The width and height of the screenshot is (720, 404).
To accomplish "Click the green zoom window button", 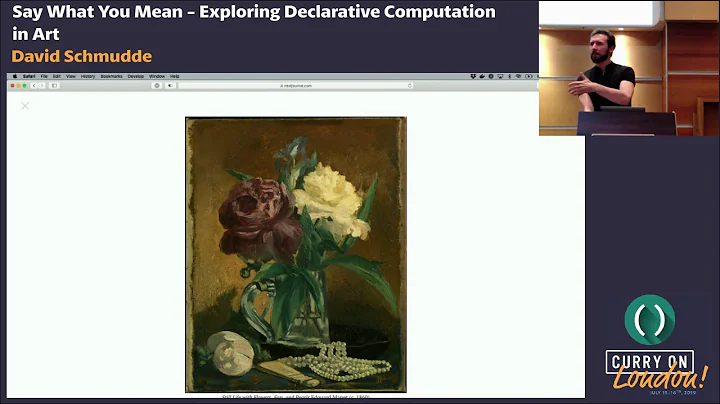I will pos(24,86).
